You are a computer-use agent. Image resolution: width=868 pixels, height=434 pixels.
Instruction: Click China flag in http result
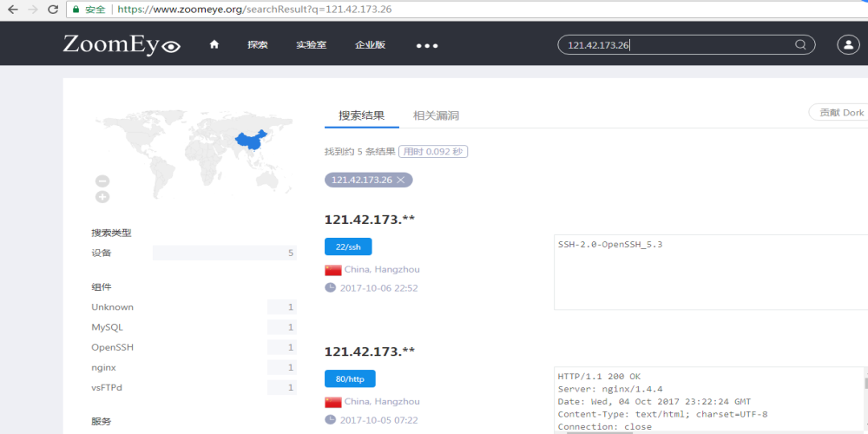click(332, 403)
